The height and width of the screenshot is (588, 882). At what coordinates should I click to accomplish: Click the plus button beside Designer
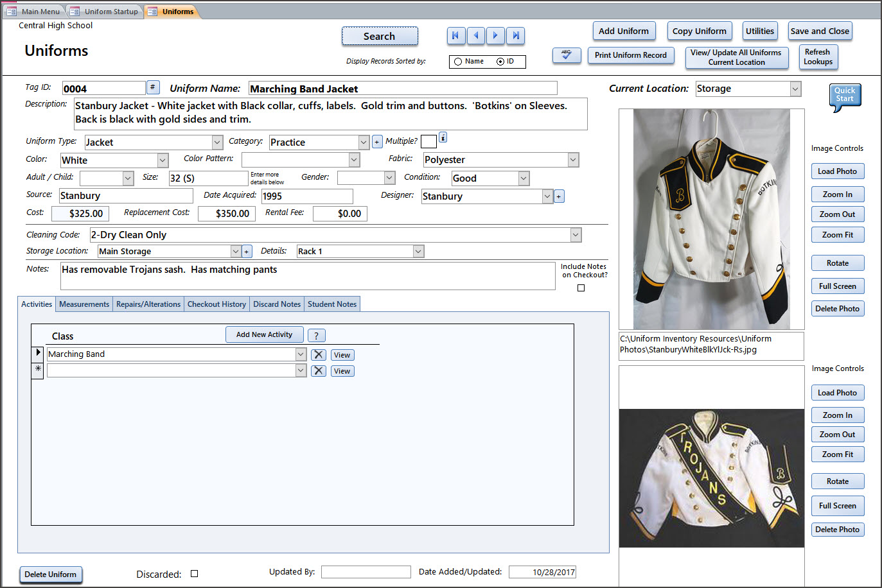(x=559, y=196)
